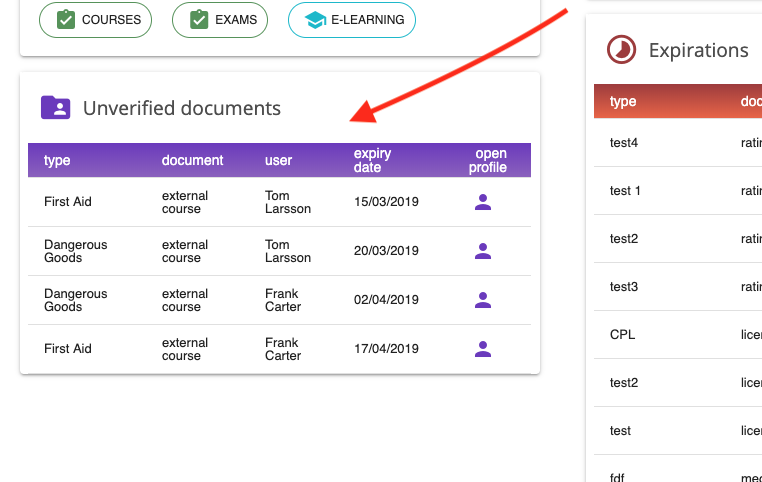Select 'Expirations' panel heading

(698, 50)
